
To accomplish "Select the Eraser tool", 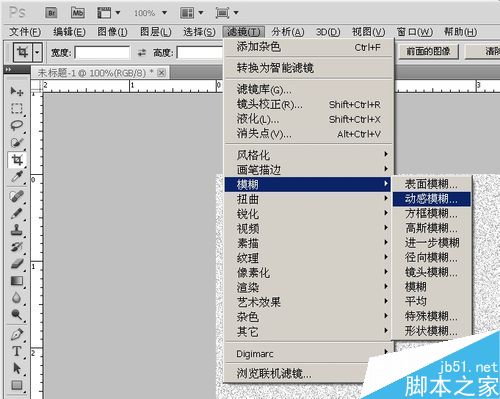I will (17, 264).
